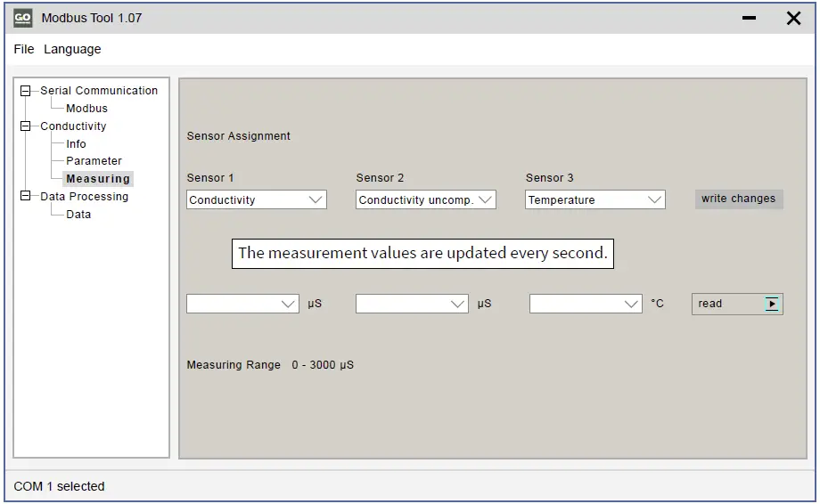Close the Modbus Tool window
Viewport: 820px width, 504px height.
[x=793, y=19]
